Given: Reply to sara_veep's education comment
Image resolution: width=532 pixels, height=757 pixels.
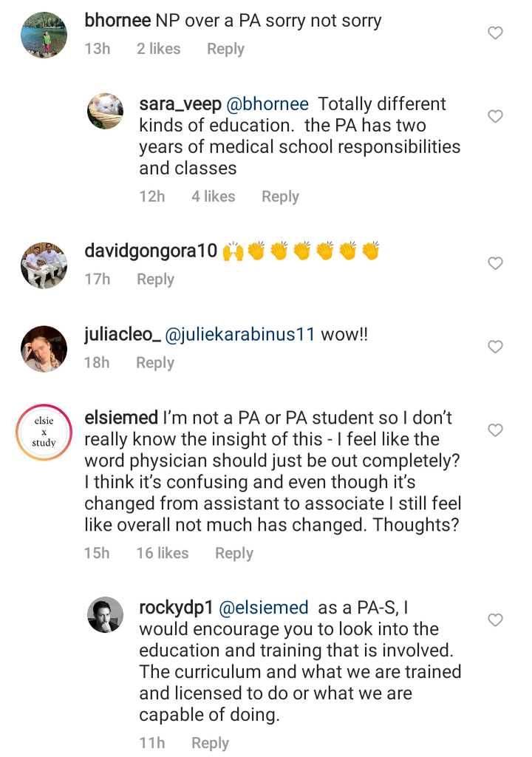Looking at the screenshot, I should 280,197.
